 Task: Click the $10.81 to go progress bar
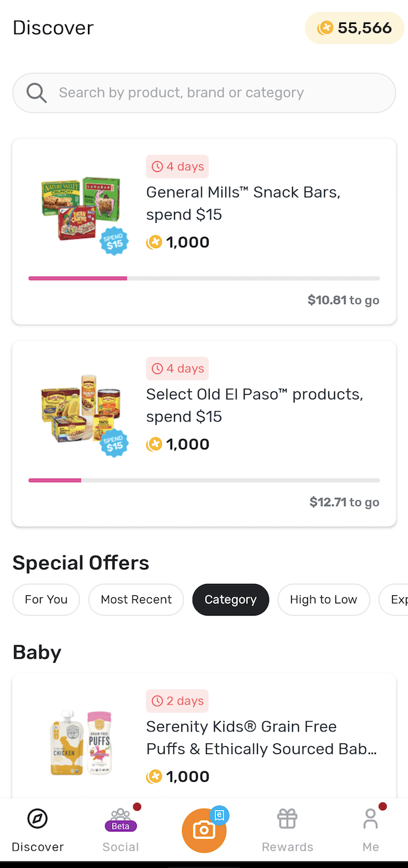[x=204, y=278]
